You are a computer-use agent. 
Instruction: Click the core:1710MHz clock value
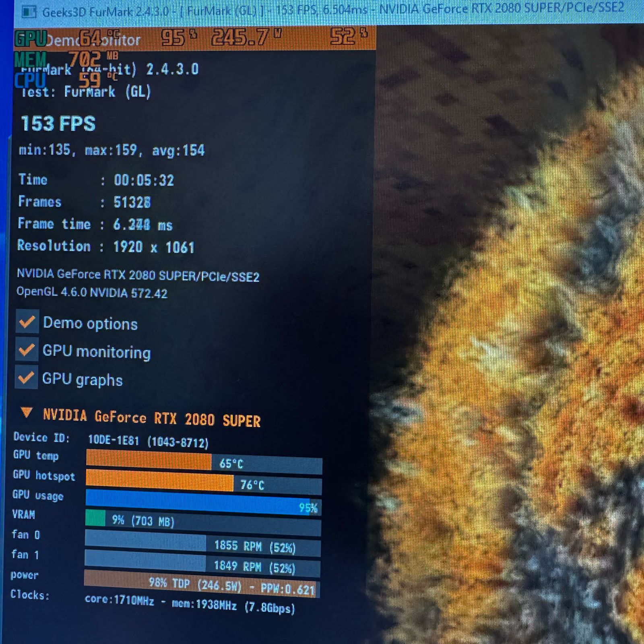119,600
